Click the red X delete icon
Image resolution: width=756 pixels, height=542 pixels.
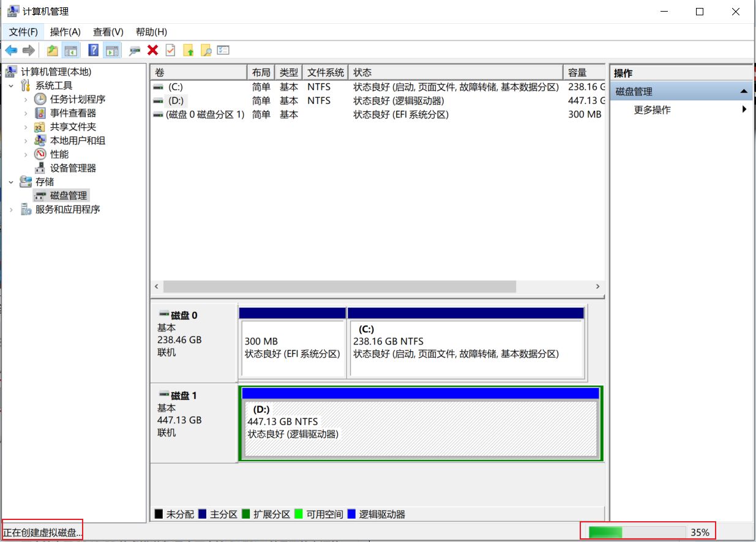coord(152,50)
